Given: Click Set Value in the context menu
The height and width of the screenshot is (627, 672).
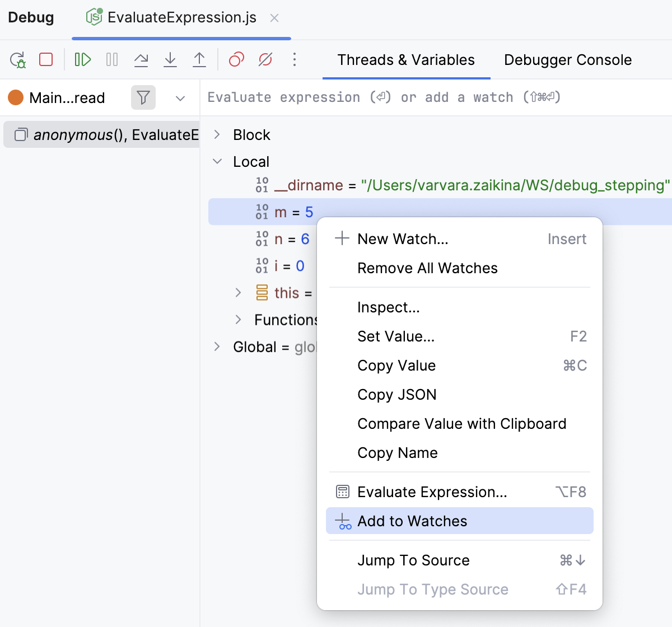Looking at the screenshot, I should [396, 336].
